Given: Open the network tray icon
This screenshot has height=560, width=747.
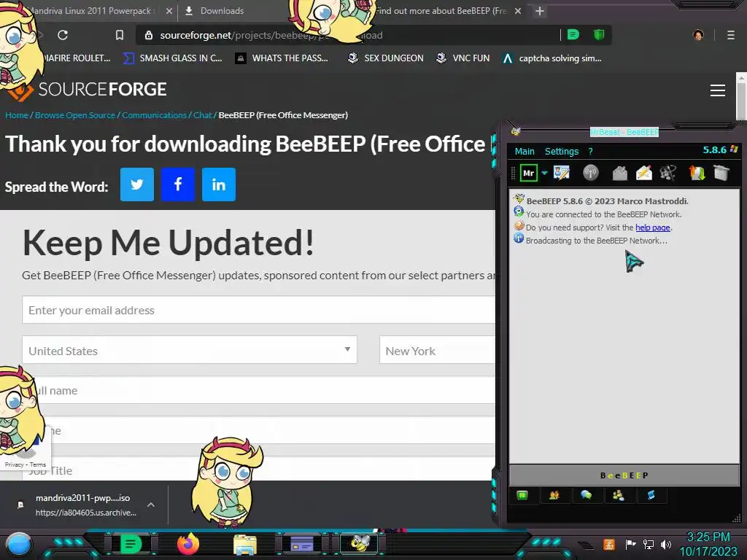Looking at the screenshot, I should pyautogui.click(x=649, y=544).
